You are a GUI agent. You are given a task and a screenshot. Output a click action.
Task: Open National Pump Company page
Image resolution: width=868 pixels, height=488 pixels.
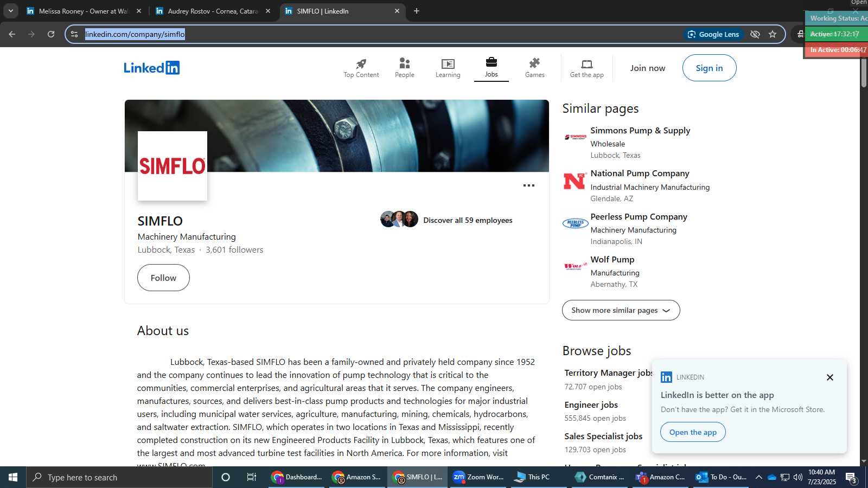pos(640,174)
